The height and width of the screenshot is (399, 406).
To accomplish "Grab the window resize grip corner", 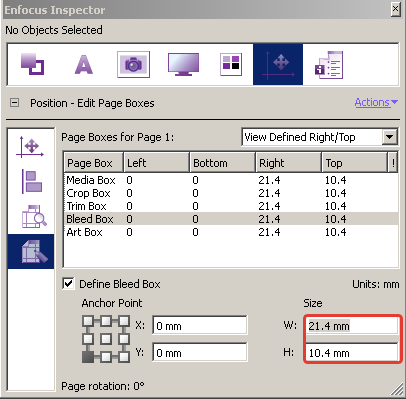I will pyautogui.click(x=397, y=390).
